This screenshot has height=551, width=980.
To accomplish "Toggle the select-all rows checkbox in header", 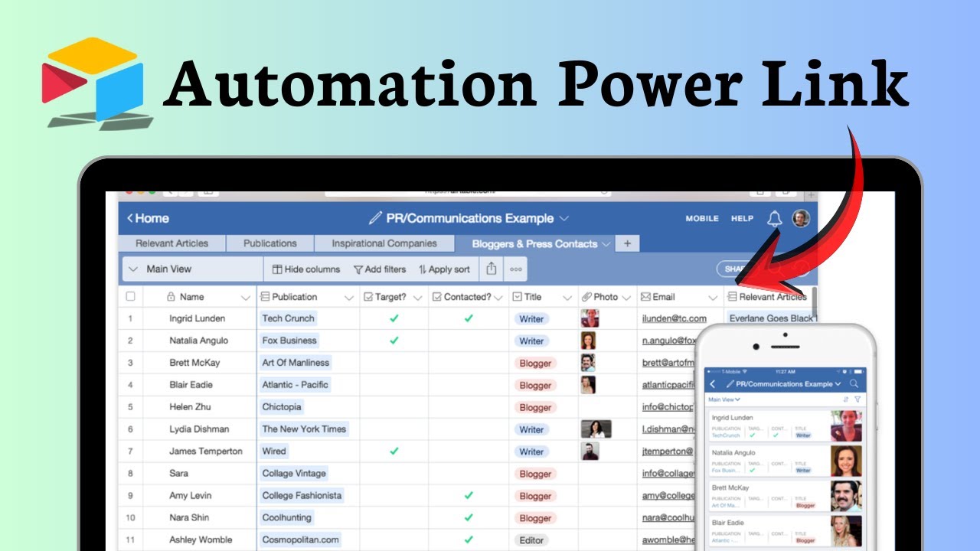I will (x=130, y=297).
